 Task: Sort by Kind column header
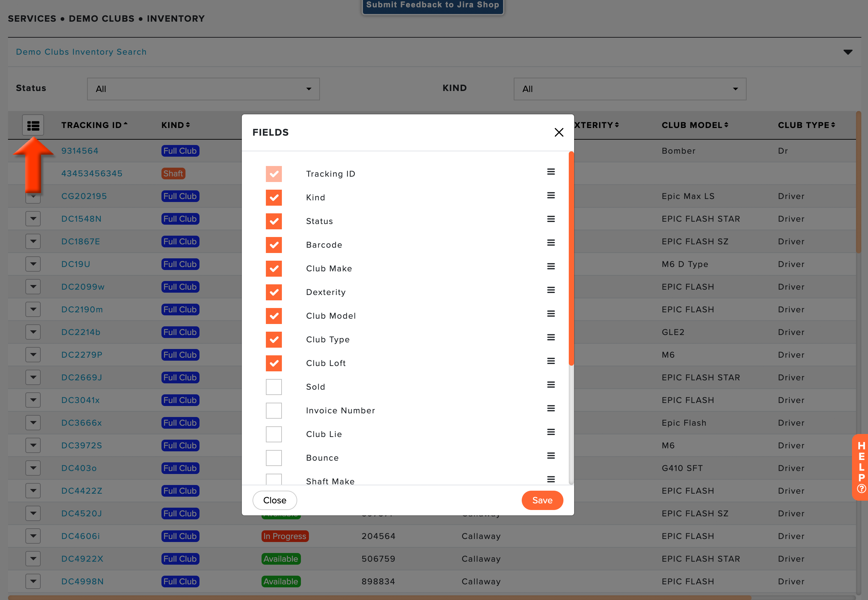(x=176, y=125)
